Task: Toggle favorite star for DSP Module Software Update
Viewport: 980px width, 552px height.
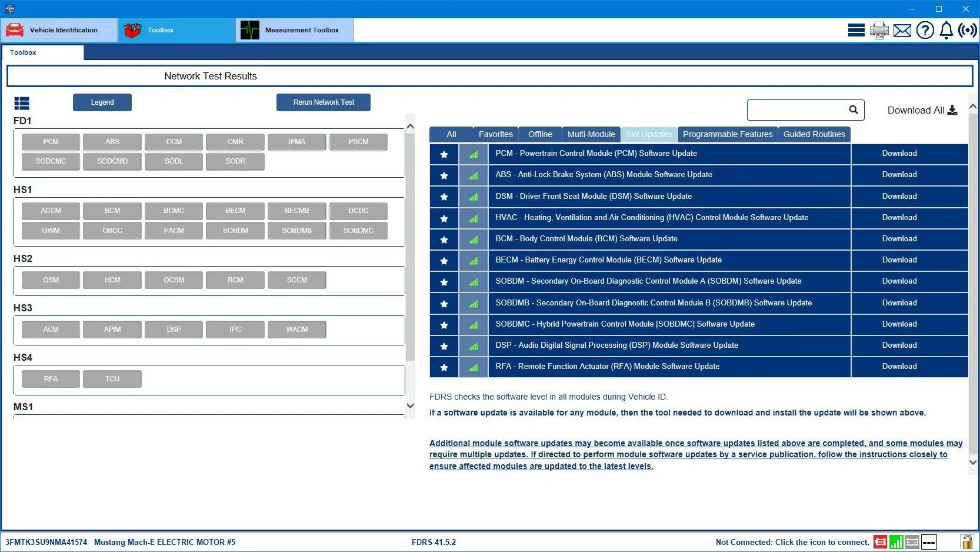Action: pos(444,346)
